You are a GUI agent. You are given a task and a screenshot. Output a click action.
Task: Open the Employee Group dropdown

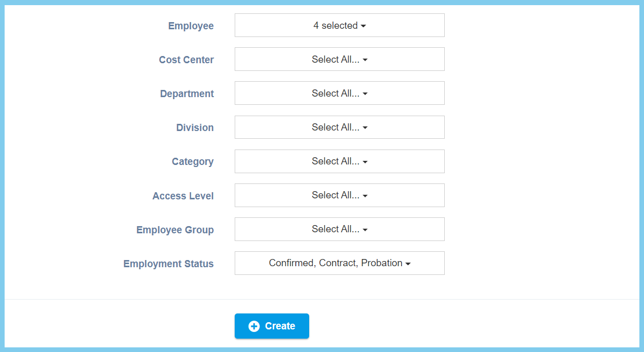[339, 229]
